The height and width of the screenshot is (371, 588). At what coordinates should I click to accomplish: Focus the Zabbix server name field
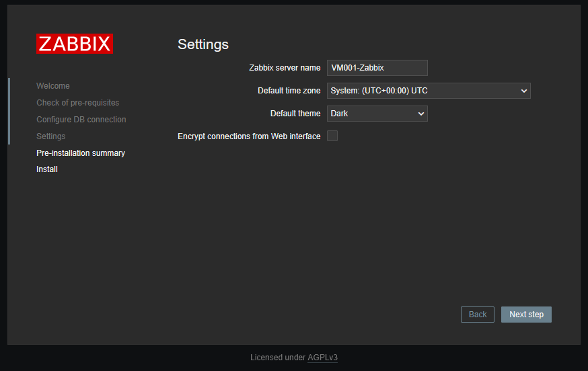[377, 68]
